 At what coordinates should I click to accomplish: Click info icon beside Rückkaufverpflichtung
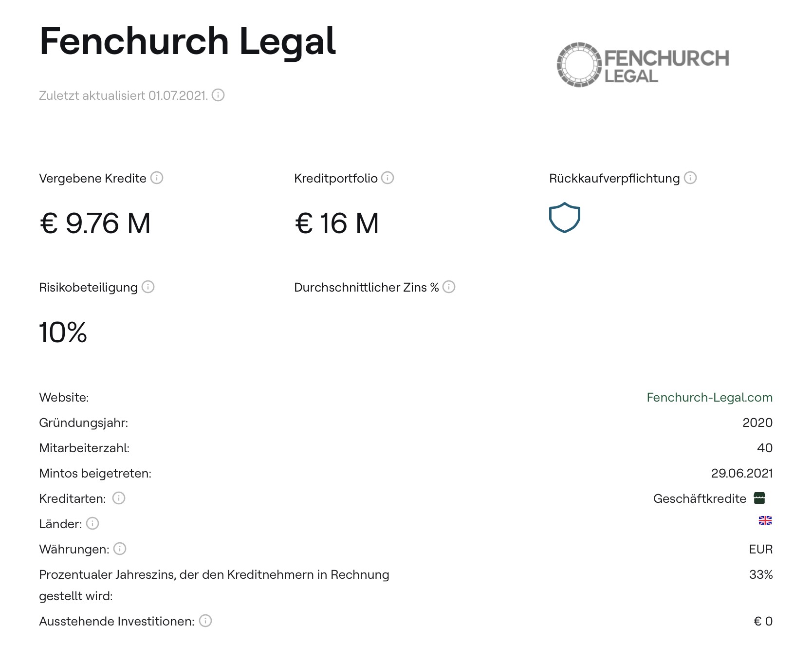coord(690,178)
